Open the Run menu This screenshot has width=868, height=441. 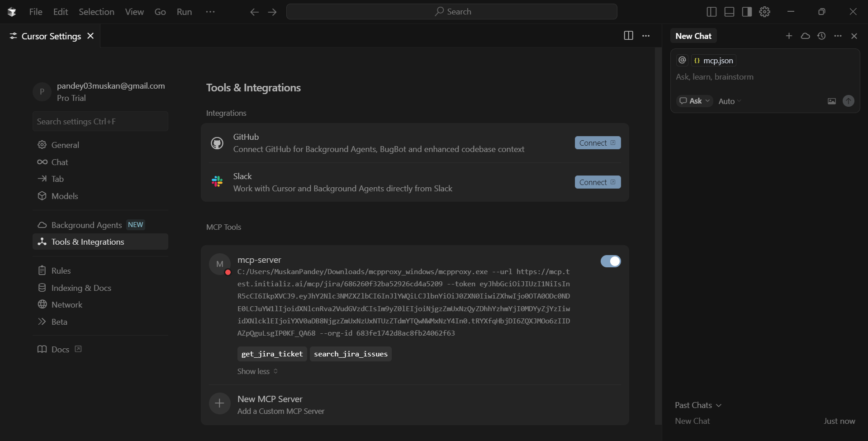click(184, 12)
